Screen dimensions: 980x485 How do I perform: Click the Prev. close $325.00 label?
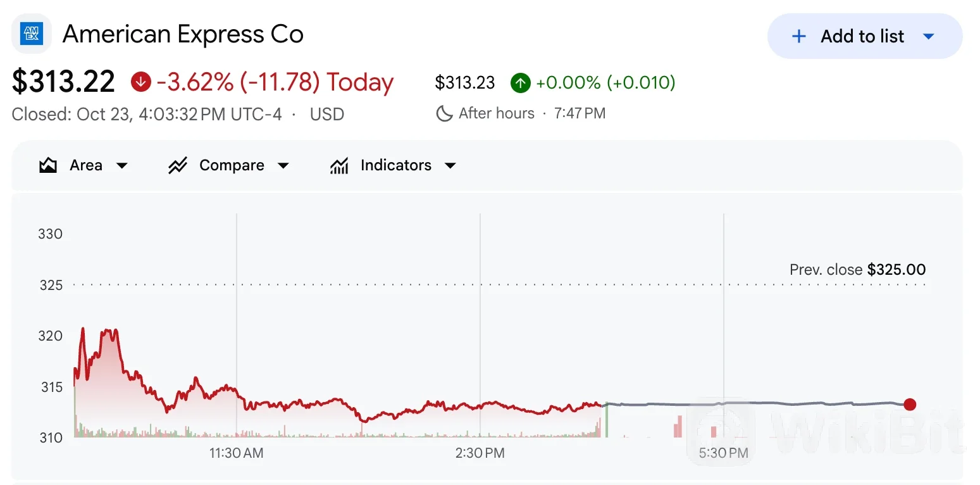(x=857, y=270)
